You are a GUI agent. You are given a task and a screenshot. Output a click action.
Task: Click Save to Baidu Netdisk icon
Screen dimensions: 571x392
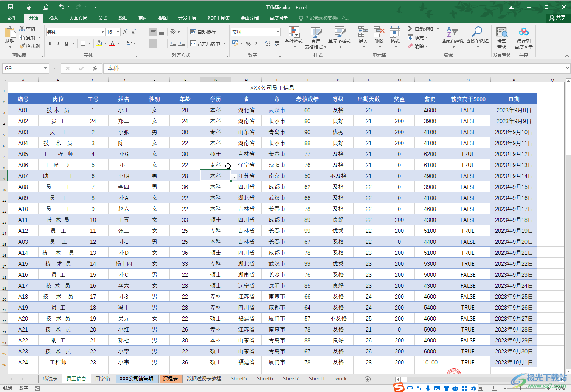pyautogui.click(x=524, y=33)
